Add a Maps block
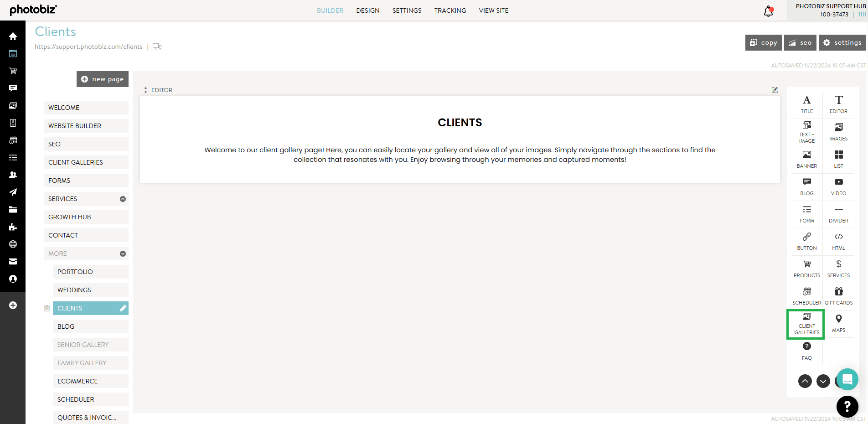Image resolution: width=868 pixels, height=424 pixels. 838,323
